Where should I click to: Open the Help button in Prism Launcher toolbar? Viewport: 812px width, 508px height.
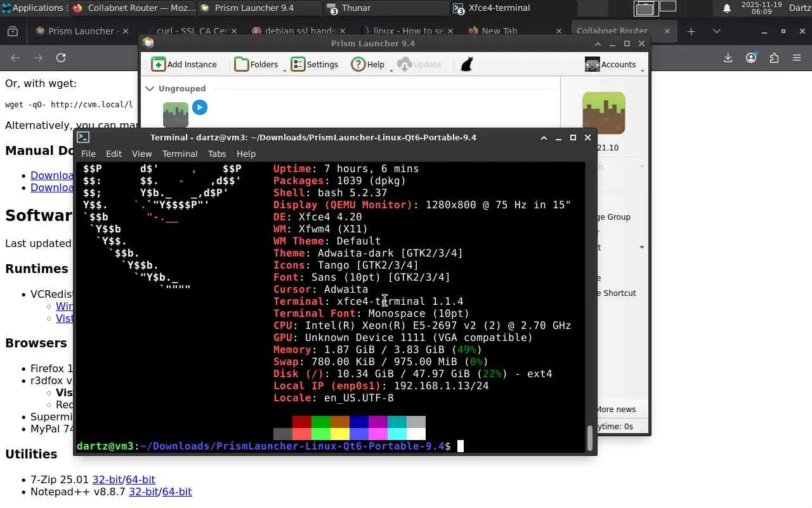368,64
